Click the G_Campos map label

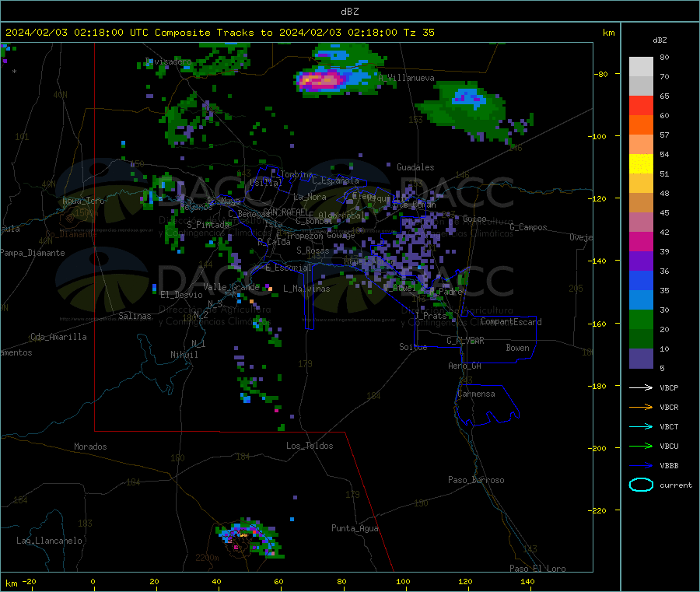(x=528, y=227)
